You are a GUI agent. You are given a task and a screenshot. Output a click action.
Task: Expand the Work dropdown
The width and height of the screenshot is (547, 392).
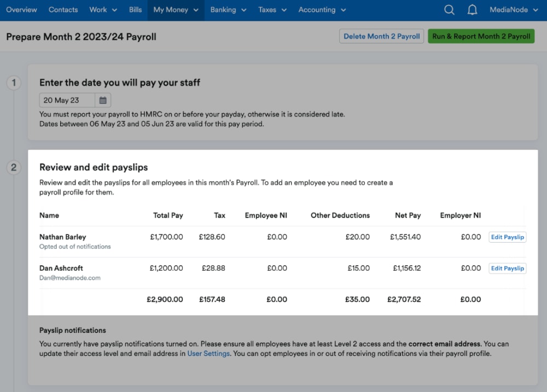[x=103, y=9]
